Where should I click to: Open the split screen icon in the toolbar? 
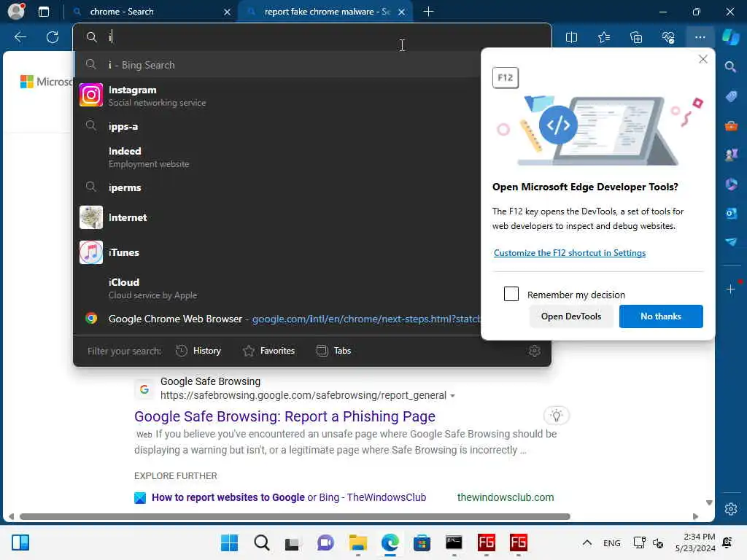click(x=571, y=37)
